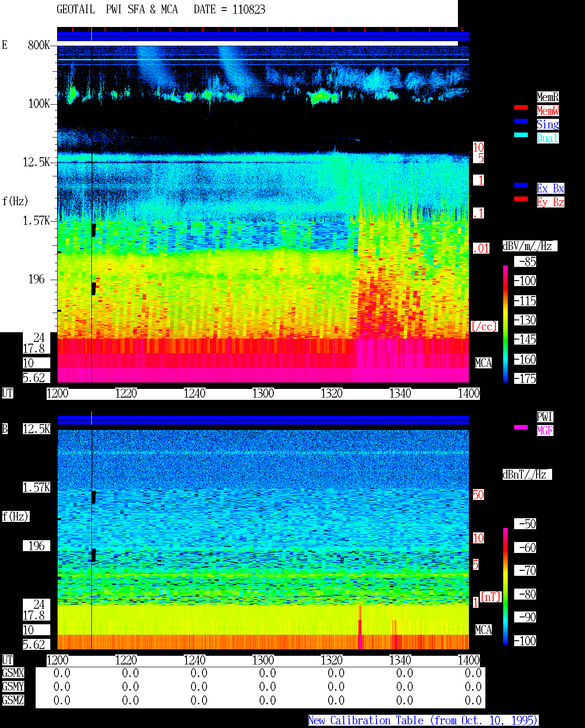Click the -100 magnetic color scale value
Image resolution: width=585 pixels, height=728 pixels.
pos(525,641)
